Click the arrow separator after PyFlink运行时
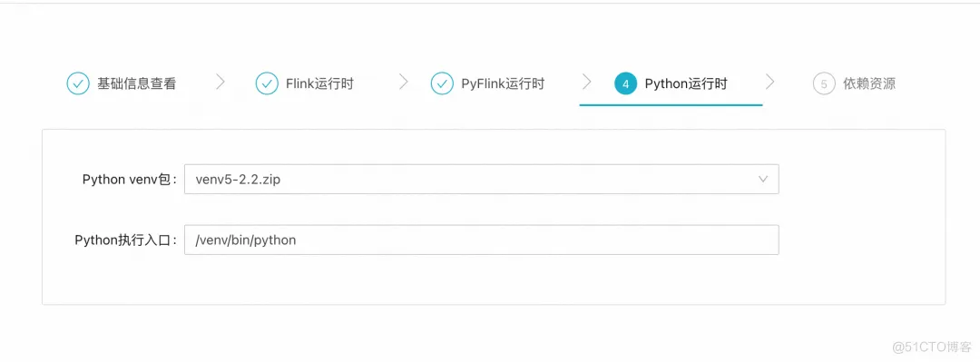 tap(586, 82)
